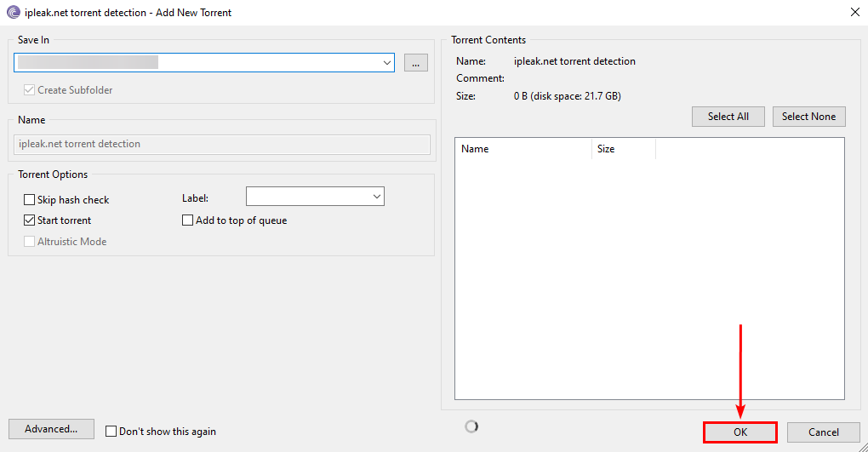Uncheck the Start torrent checkbox
Image resolution: width=868 pixels, height=452 pixels.
pyautogui.click(x=30, y=220)
